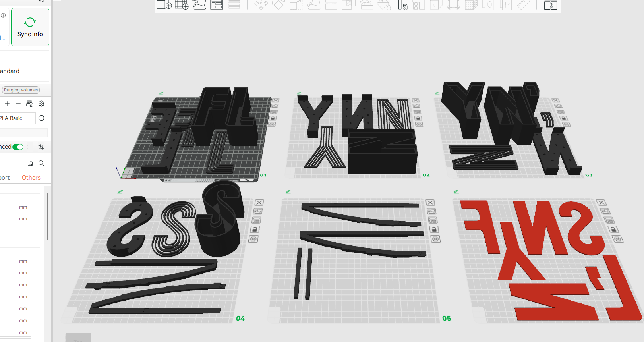Remove objects from the red-letter plate
644x342 pixels.
[601, 203]
